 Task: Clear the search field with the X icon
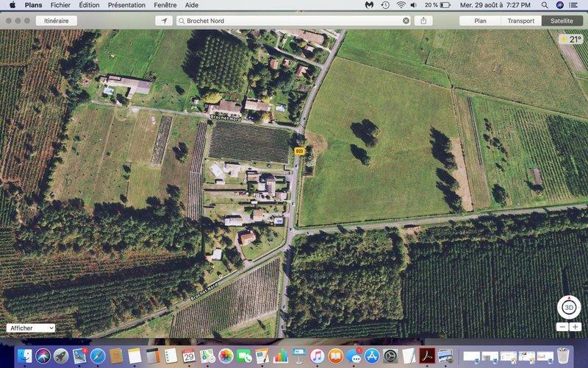point(406,21)
